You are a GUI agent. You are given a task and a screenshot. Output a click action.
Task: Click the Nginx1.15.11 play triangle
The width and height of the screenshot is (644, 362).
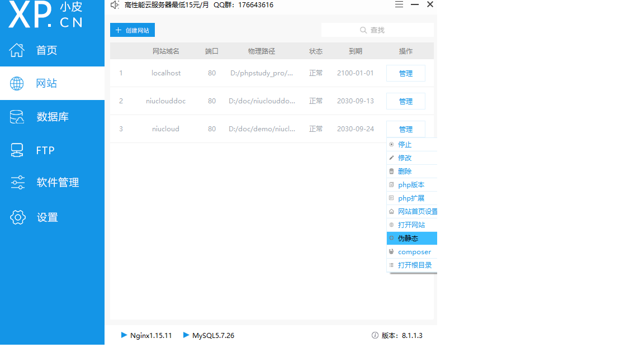tap(124, 335)
